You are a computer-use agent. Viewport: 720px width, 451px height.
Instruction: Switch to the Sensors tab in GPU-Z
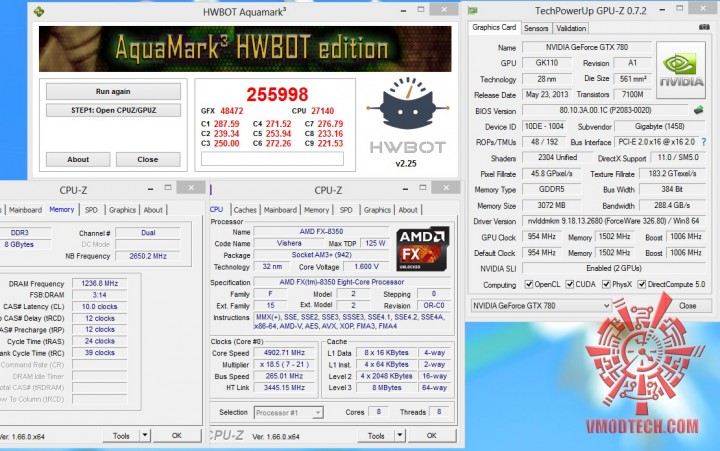pyautogui.click(x=536, y=28)
